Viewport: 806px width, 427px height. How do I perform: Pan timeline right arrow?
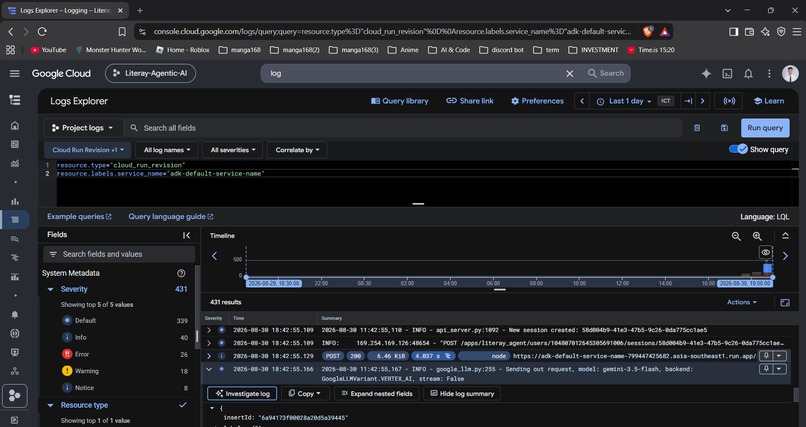coord(785,255)
